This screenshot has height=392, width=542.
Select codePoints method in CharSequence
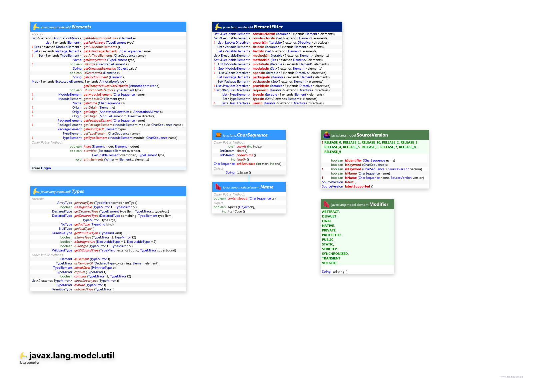(245, 155)
